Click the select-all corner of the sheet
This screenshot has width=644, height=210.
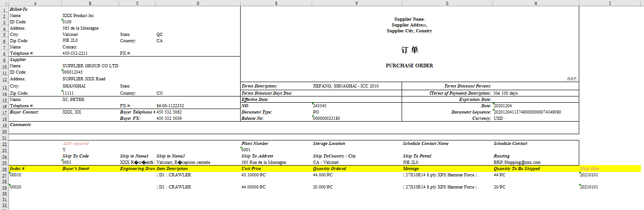[x=4, y=3]
